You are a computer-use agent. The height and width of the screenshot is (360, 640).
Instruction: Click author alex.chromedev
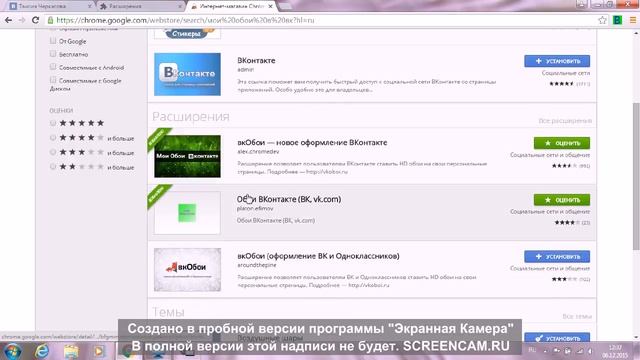(x=258, y=151)
